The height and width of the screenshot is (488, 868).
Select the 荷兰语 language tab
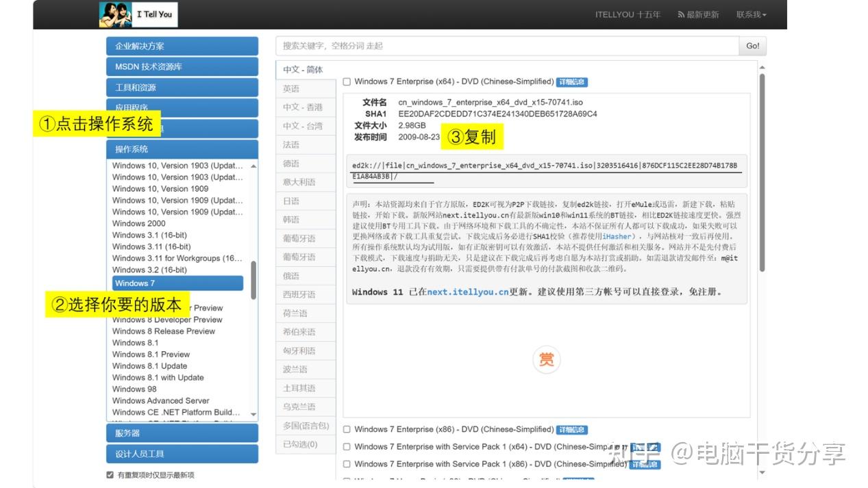click(x=306, y=313)
